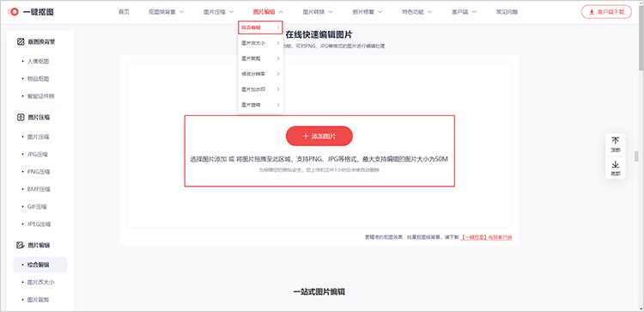Expand the 图片转换 top menu
Image resolution: width=644 pixels, height=312 pixels.
click(318, 12)
